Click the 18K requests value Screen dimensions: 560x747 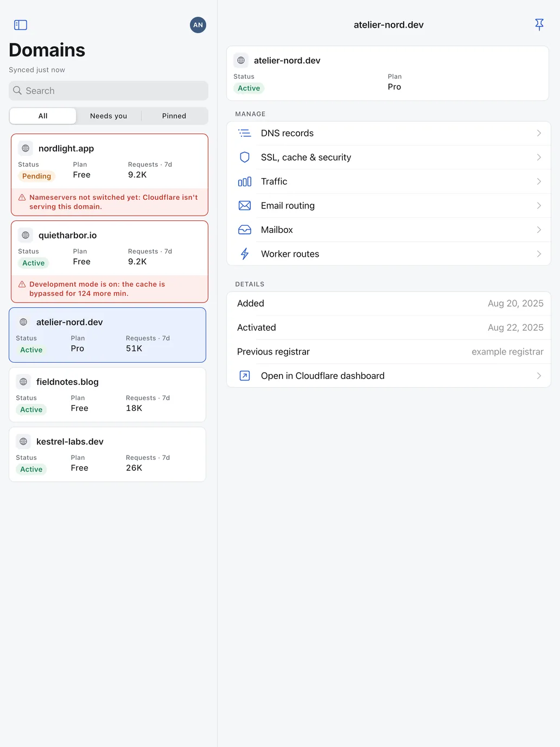point(134,408)
